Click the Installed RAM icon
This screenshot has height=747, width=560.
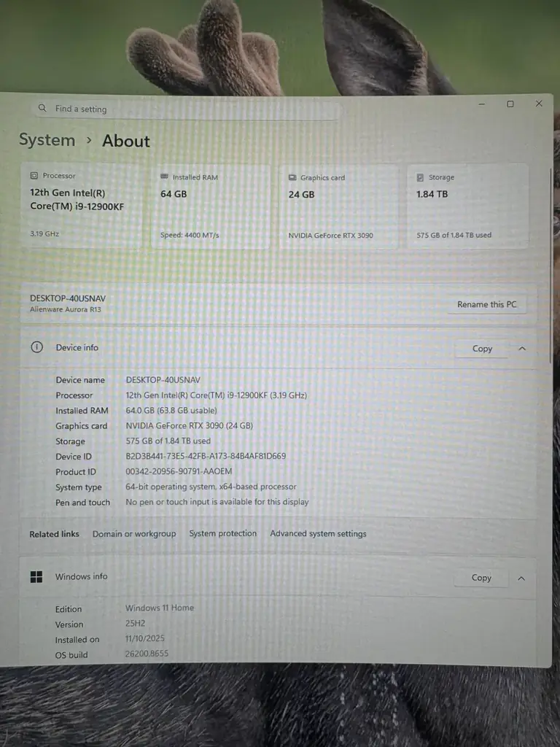(164, 177)
